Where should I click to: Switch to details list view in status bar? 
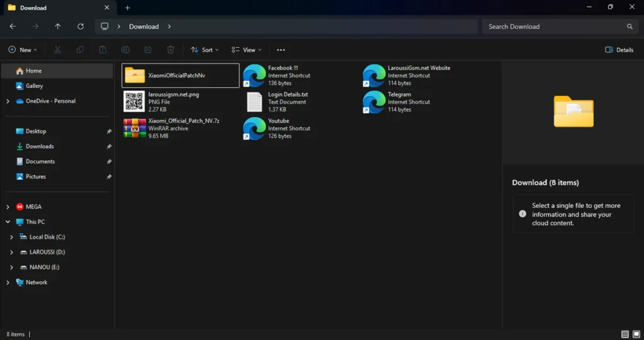pyautogui.click(x=625, y=334)
